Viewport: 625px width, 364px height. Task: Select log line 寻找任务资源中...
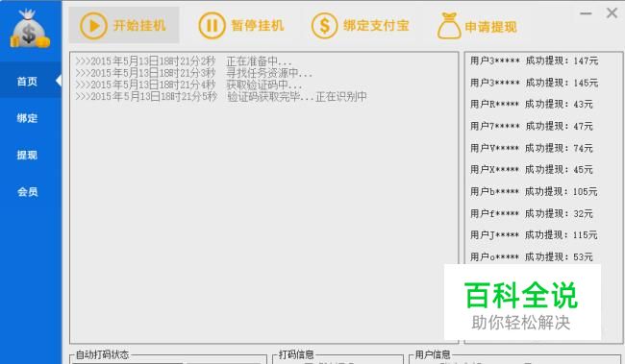click(193, 73)
